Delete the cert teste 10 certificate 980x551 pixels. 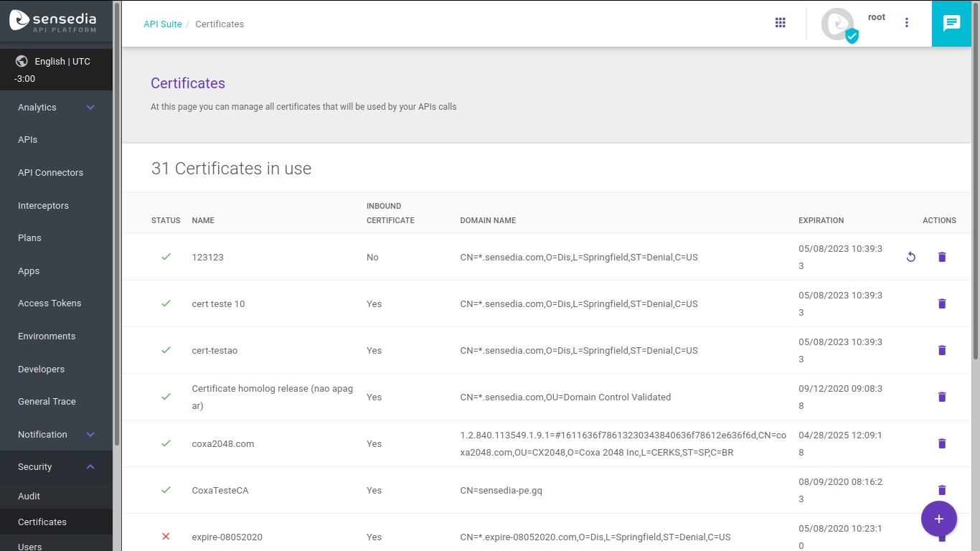coord(942,303)
